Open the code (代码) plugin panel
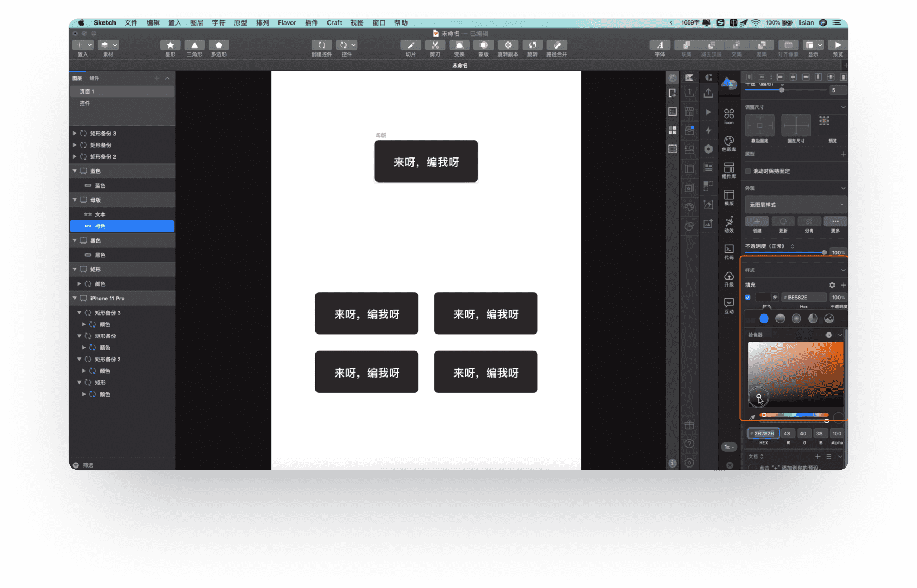 coord(729,252)
